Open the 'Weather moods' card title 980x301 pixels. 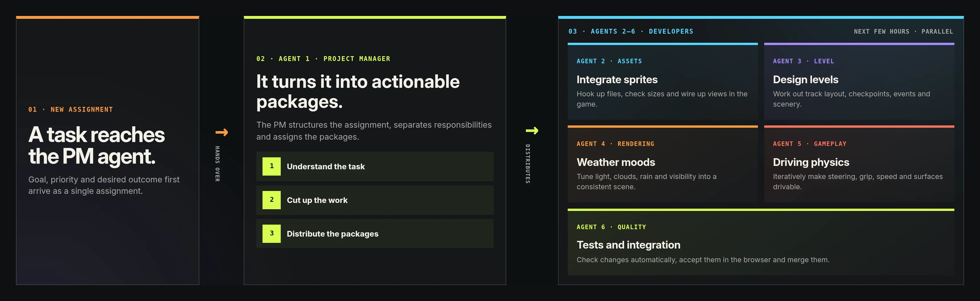coord(616,162)
